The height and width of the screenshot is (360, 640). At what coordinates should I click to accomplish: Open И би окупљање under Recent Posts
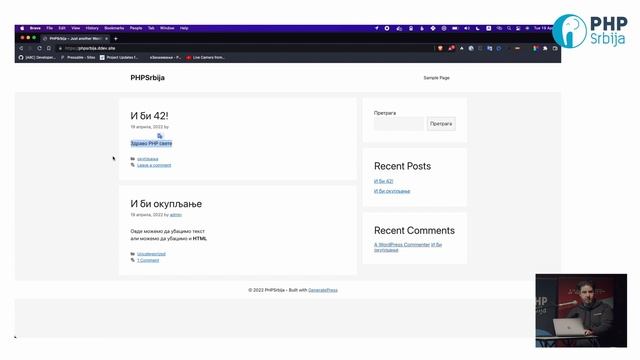tap(392, 191)
